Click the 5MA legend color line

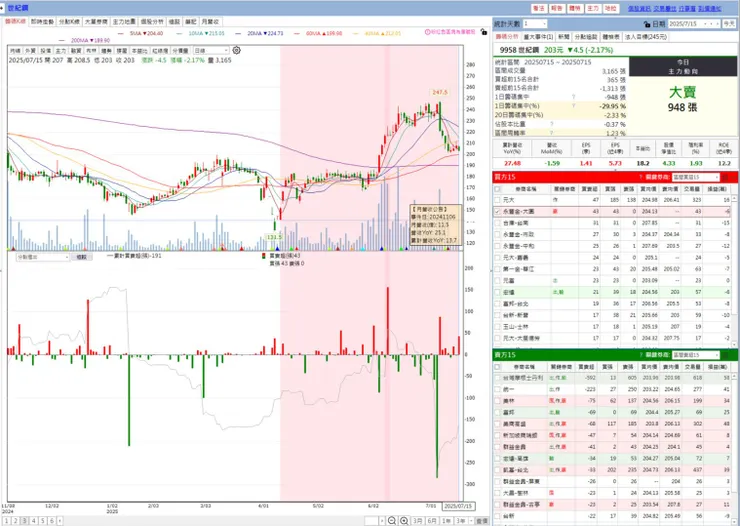pos(121,33)
